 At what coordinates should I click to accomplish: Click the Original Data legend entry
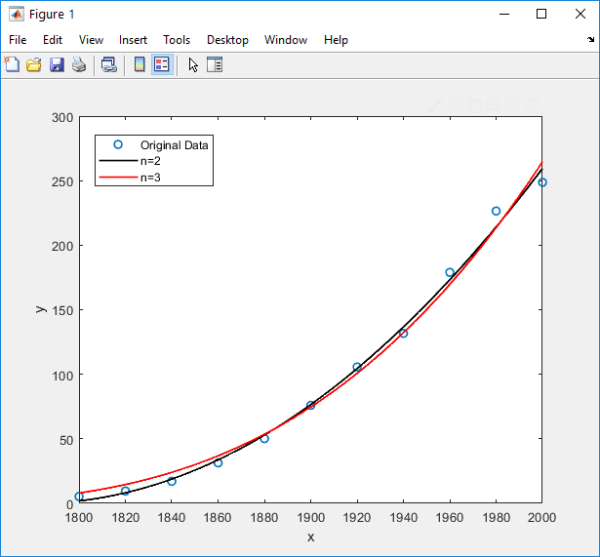(174, 145)
